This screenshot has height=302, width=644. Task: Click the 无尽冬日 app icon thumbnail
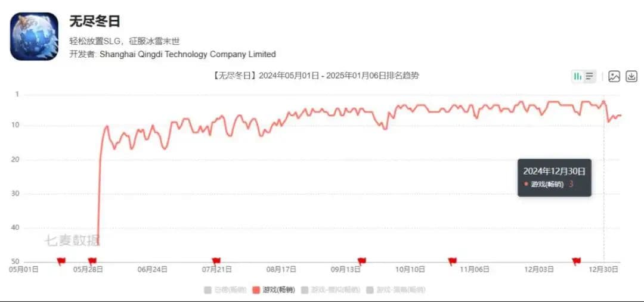[34, 36]
